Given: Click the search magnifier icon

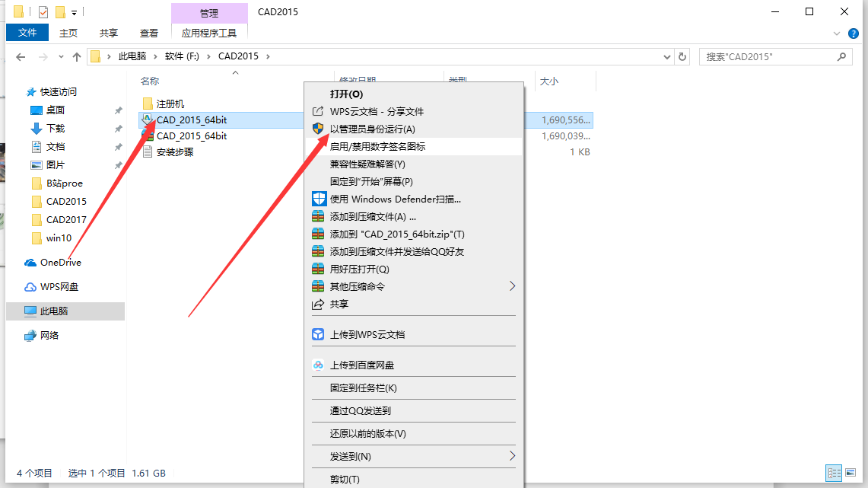Looking at the screenshot, I should tap(841, 56).
